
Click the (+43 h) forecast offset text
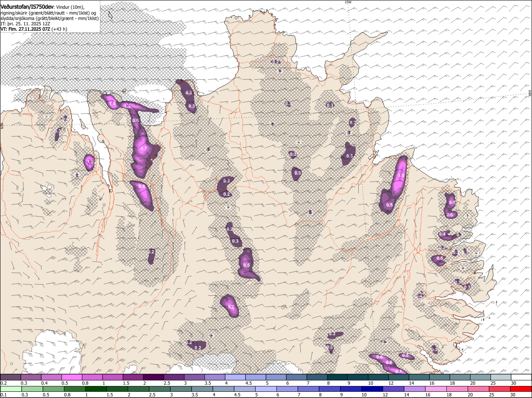click(x=59, y=29)
